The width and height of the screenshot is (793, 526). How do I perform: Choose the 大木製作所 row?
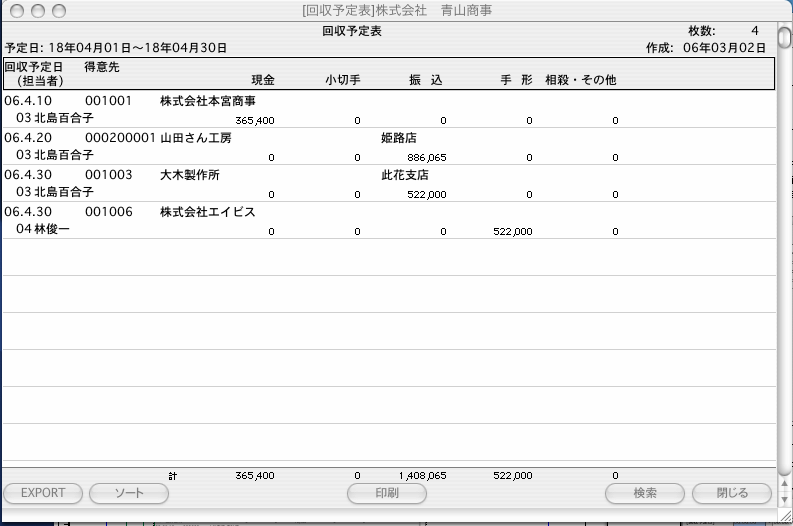coord(190,175)
